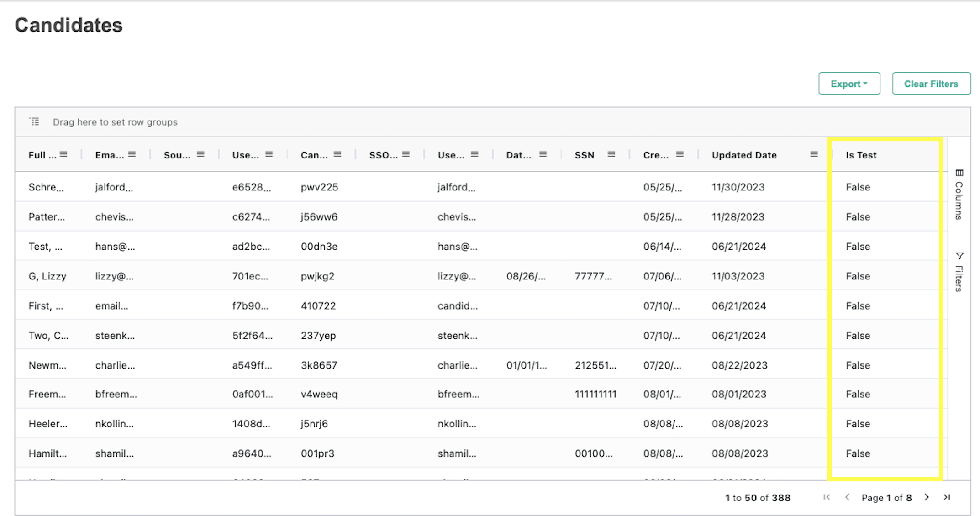
Task: Expand the Export dropdown button
Action: [x=849, y=84]
